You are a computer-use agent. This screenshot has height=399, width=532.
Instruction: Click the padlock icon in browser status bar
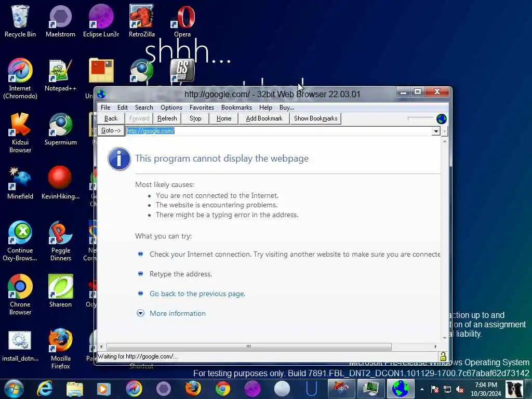click(443, 356)
